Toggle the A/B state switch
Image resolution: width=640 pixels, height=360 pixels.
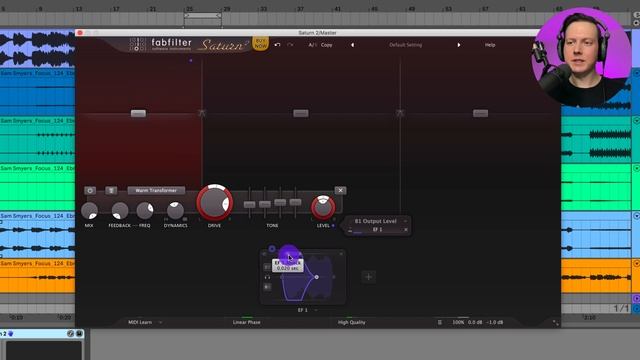tap(312, 45)
